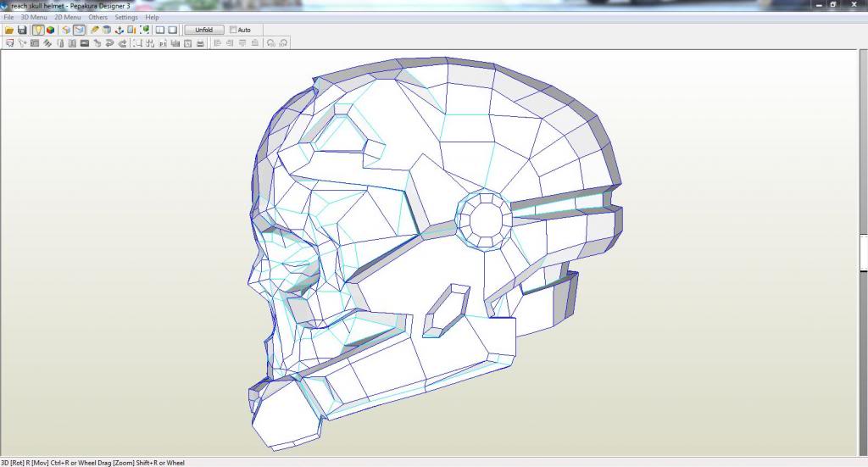Click the show edges icon beside cube
The height and width of the screenshot is (467, 868).
tap(66, 30)
